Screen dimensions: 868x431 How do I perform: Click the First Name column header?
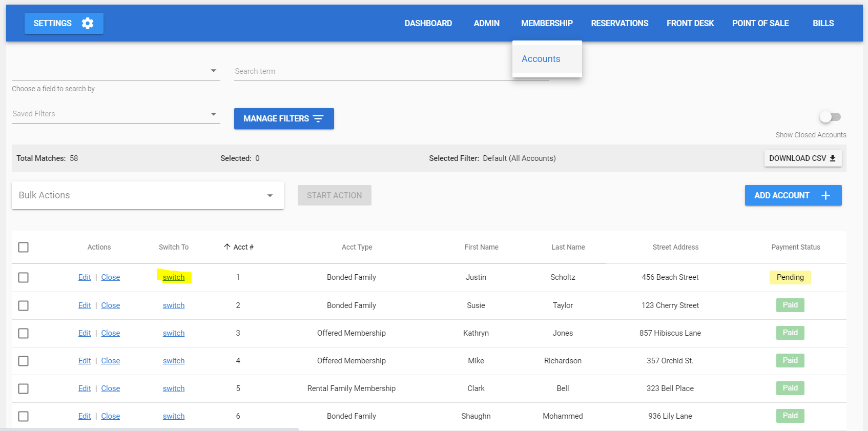pos(481,247)
